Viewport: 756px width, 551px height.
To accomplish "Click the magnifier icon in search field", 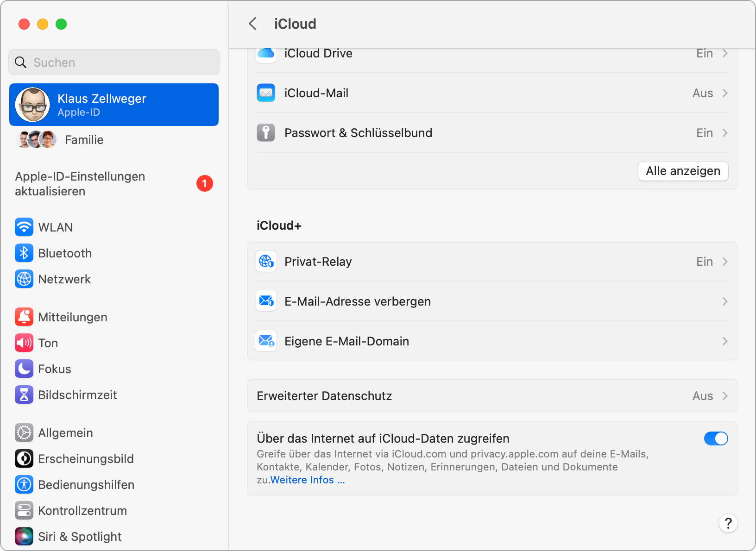I will (21, 62).
